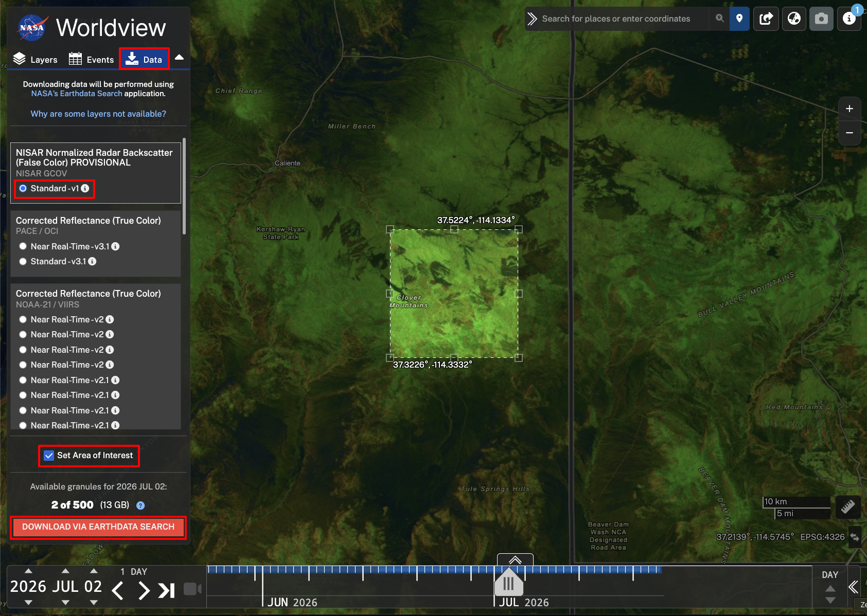Click Download via Earthdata Search button

point(98,527)
